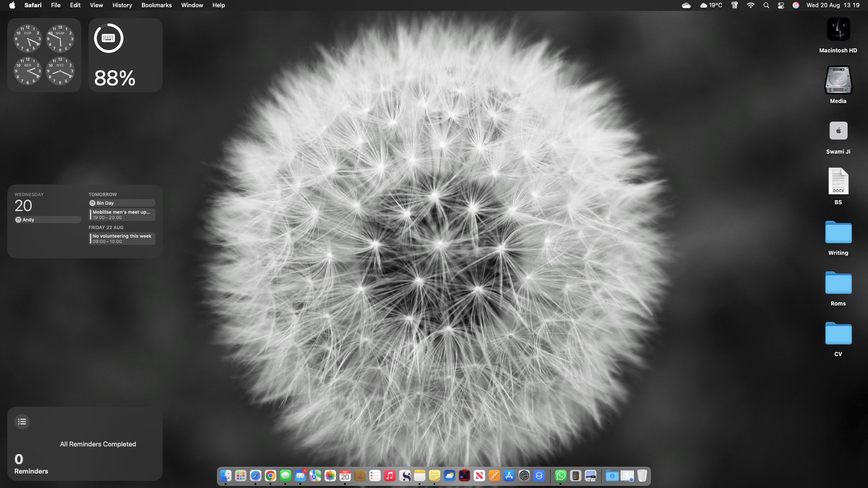The height and width of the screenshot is (488, 868).
Task: Select the BS docx file on the desktop
Action: click(838, 182)
